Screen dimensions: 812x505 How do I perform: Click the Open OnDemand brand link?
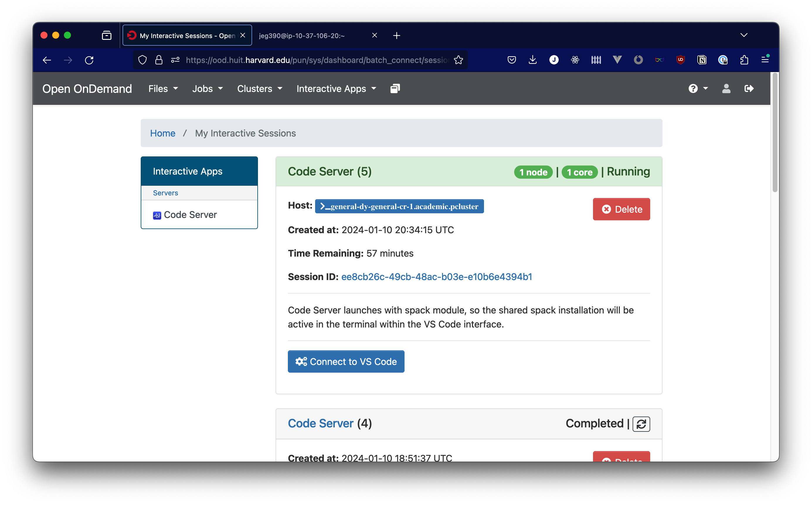pyautogui.click(x=87, y=88)
